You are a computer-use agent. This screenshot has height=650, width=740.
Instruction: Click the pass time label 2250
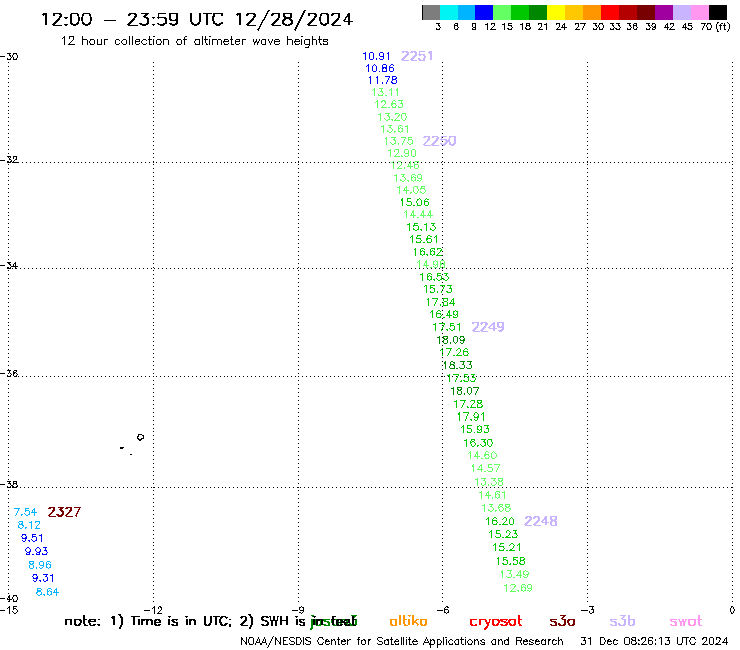pyautogui.click(x=439, y=141)
